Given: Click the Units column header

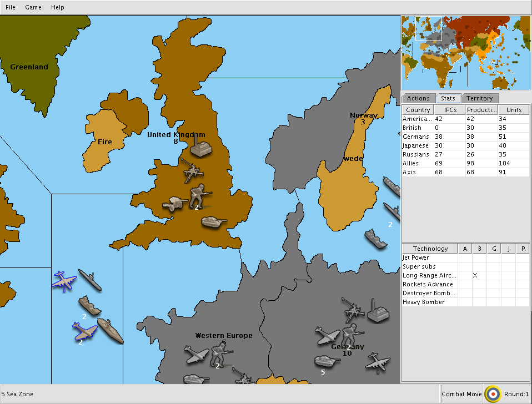Looking at the screenshot, I should point(514,110).
